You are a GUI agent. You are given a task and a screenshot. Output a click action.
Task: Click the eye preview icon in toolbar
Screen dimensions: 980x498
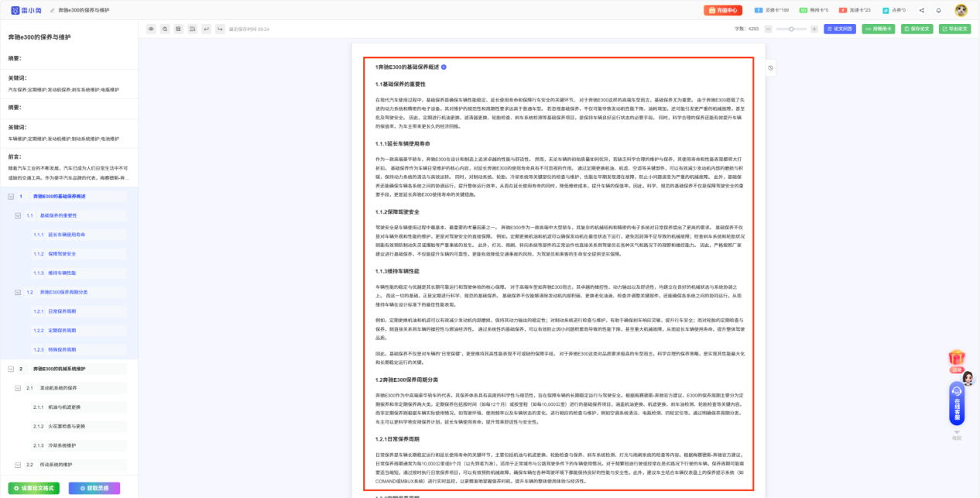tap(151, 29)
